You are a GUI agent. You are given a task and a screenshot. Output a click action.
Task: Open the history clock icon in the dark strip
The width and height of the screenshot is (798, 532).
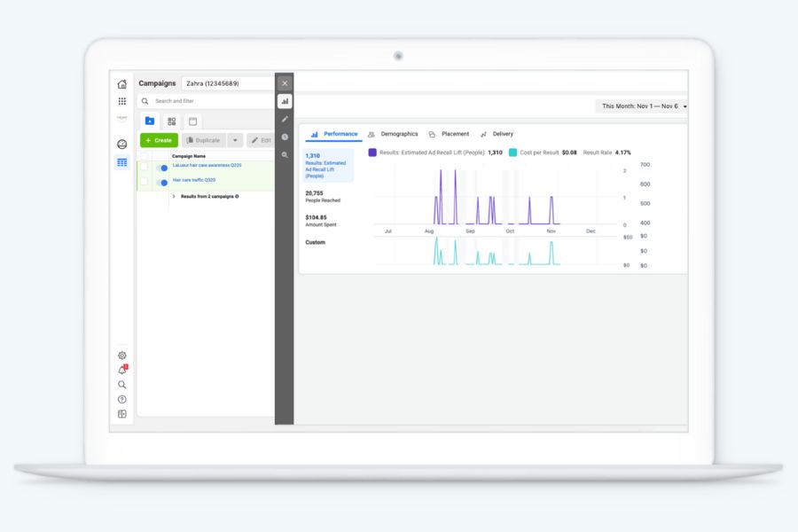[285, 137]
